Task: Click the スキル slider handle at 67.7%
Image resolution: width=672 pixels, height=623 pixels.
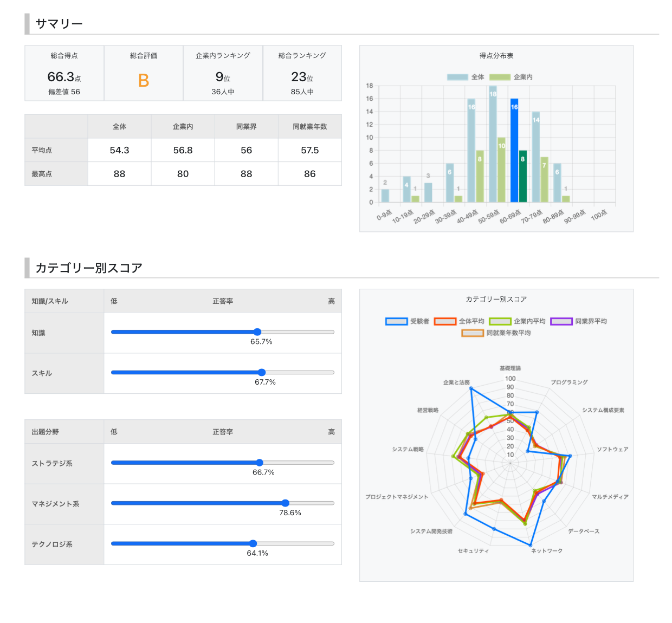Action: tap(262, 373)
